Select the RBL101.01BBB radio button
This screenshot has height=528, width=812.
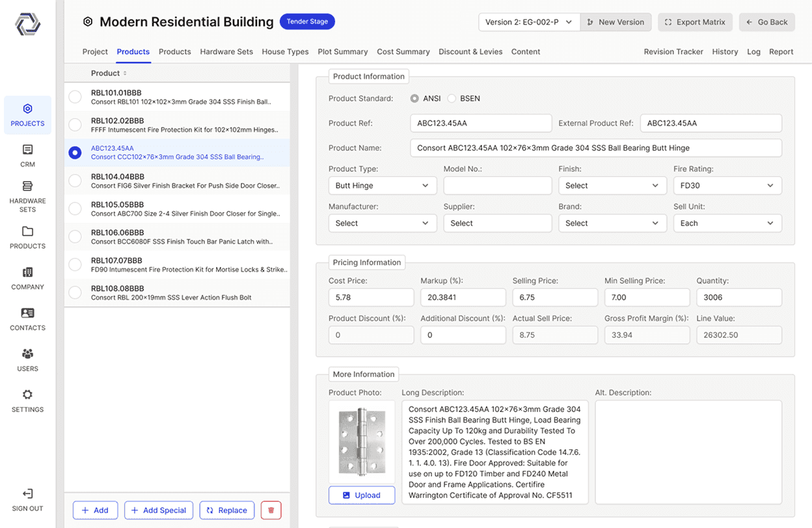[75, 97]
